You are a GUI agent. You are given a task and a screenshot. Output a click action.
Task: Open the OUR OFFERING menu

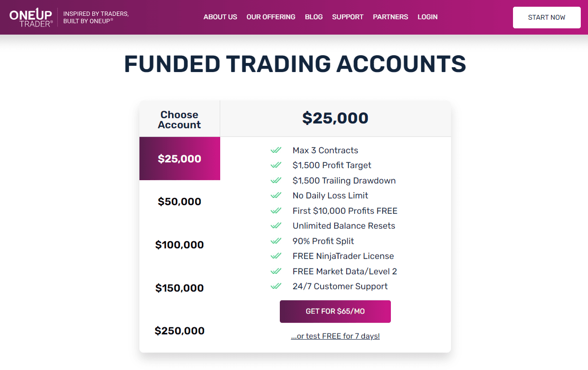coord(271,17)
